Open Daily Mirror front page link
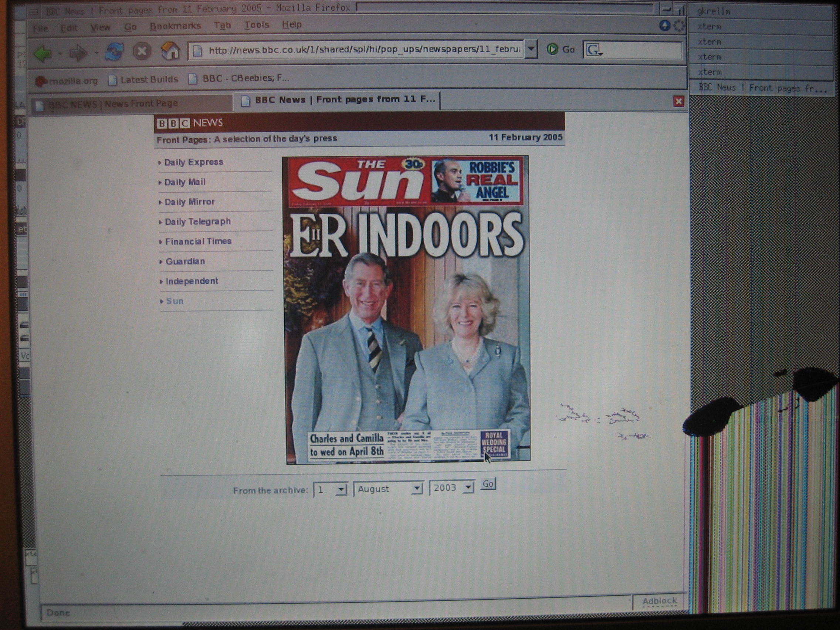This screenshot has height=630, width=840. [x=190, y=202]
